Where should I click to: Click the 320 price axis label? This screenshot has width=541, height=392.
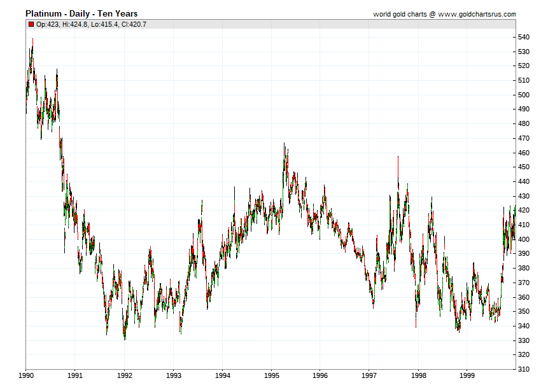pos(524,354)
